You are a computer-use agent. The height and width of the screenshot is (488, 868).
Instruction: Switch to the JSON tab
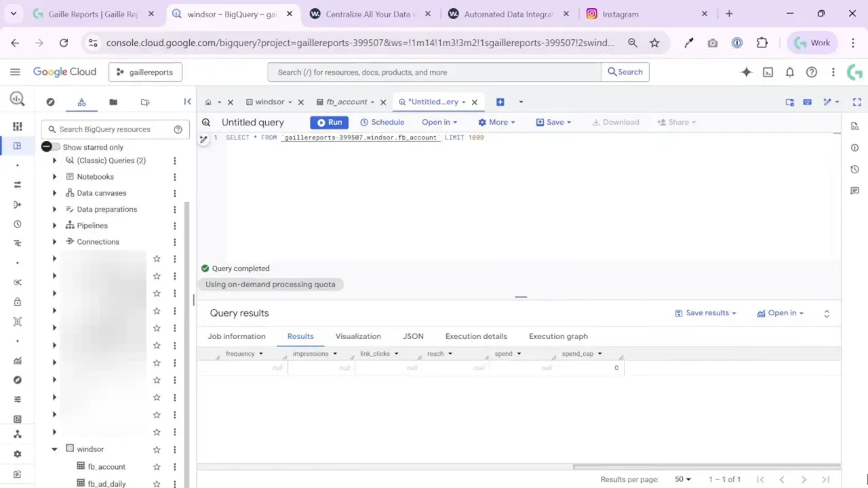click(x=413, y=336)
